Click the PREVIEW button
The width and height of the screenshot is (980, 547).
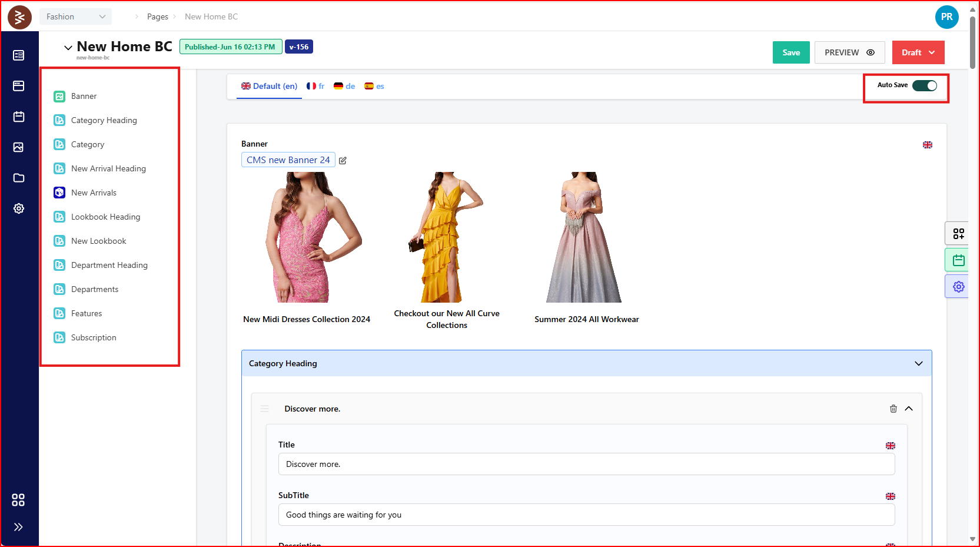(x=849, y=52)
